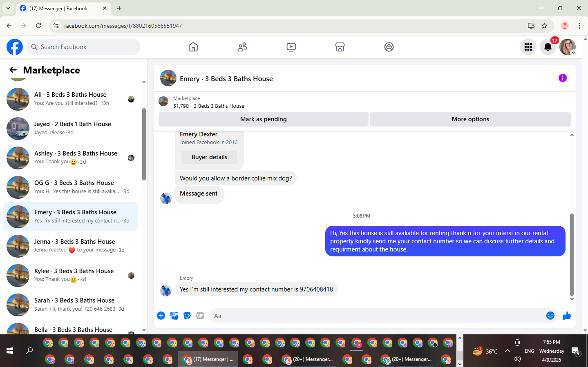Viewport: 588px width, 367px height.
Task: Open the Windows notification center
Action: pyautogui.click(x=576, y=351)
